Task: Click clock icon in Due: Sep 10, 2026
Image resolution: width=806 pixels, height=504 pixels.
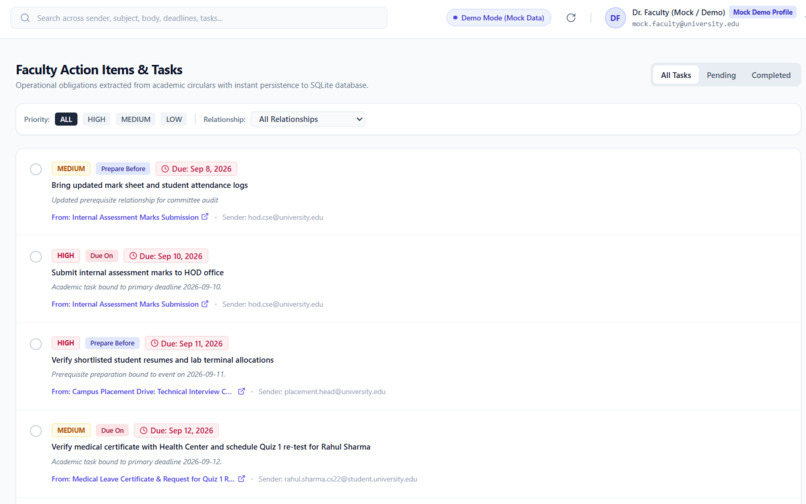Action: point(133,256)
